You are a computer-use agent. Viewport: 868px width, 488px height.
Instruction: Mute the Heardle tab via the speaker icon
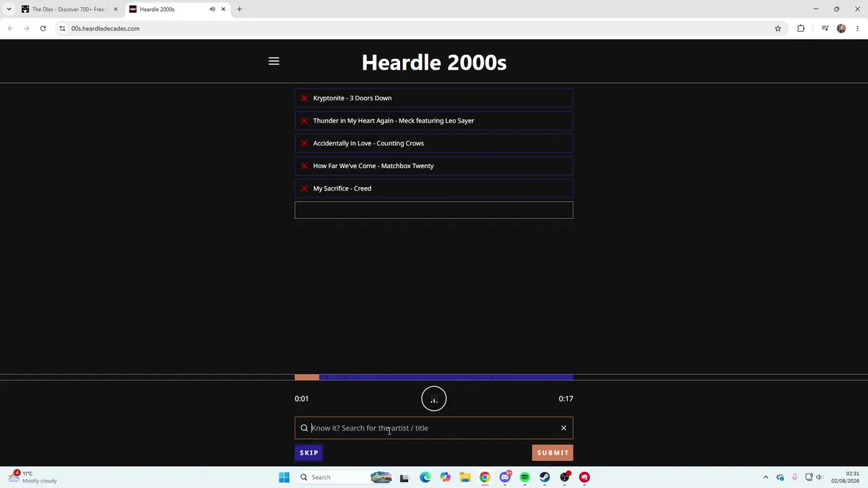(212, 9)
